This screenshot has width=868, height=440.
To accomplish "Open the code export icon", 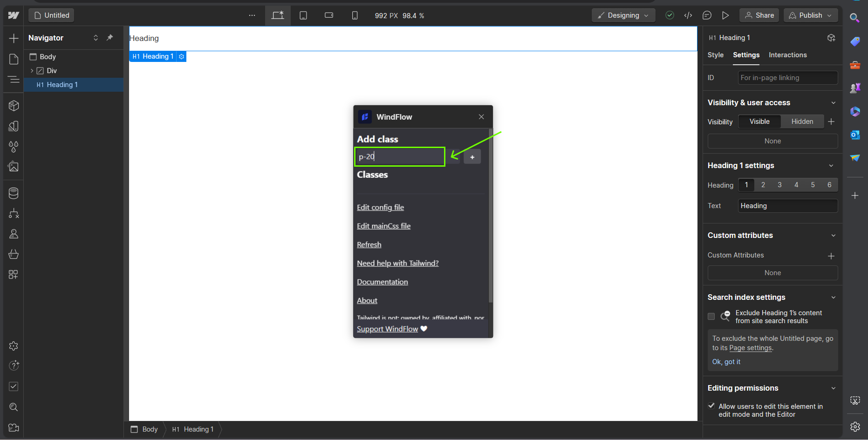I will (x=688, y=15).
